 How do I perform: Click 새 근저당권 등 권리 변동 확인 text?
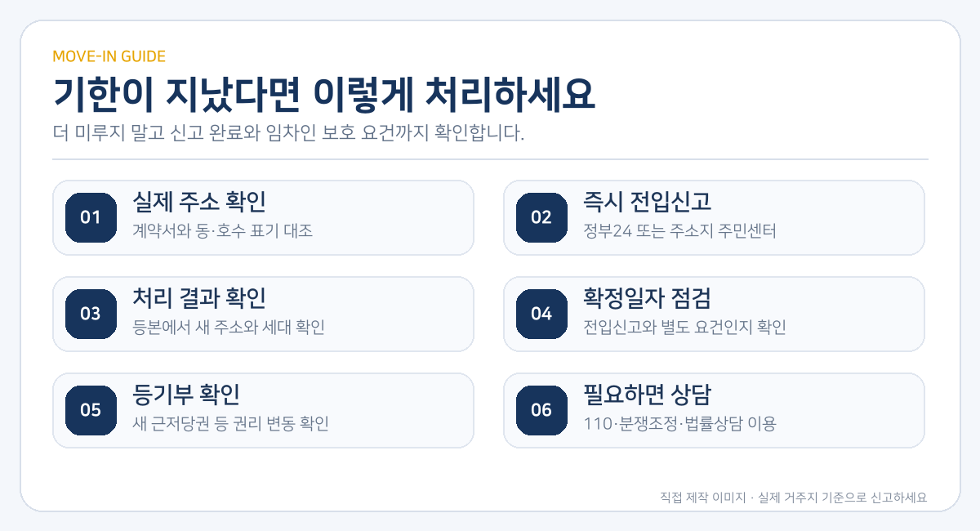[230, 424]
